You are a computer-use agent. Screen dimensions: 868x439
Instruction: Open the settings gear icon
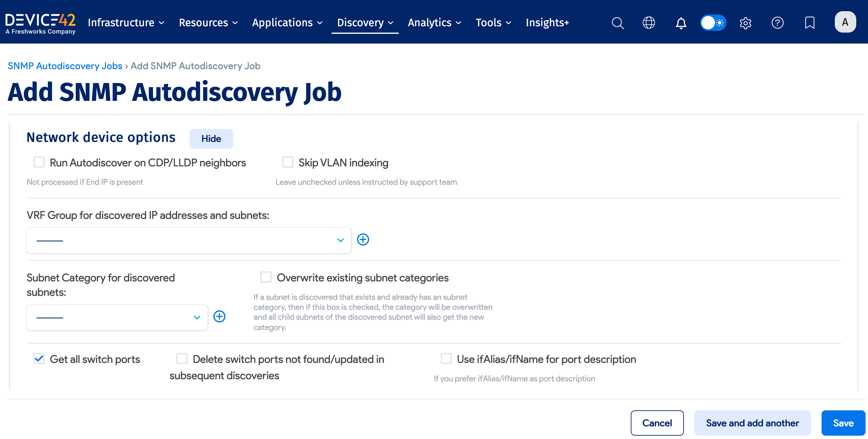tap(745, 23)
